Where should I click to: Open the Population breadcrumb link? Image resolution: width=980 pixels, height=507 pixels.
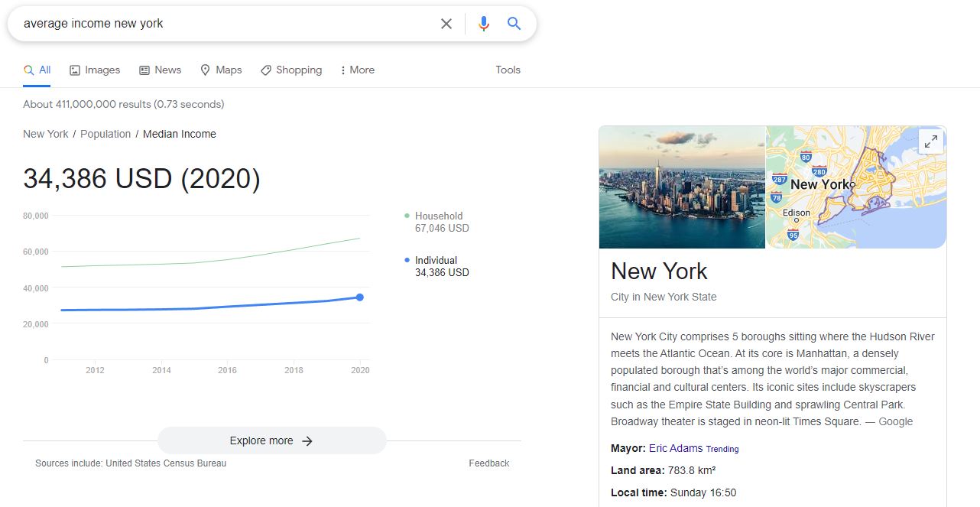click(105, 134)
